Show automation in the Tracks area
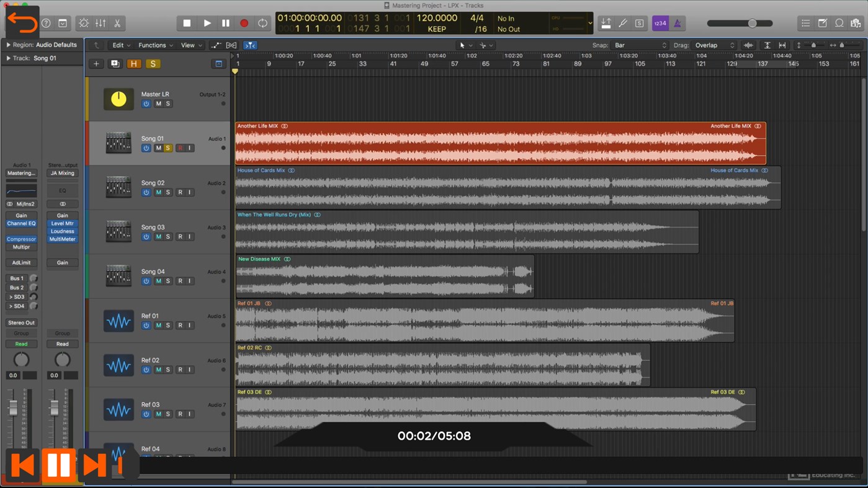The height and width of the screenshot is (488, 868). click(216, 45)
